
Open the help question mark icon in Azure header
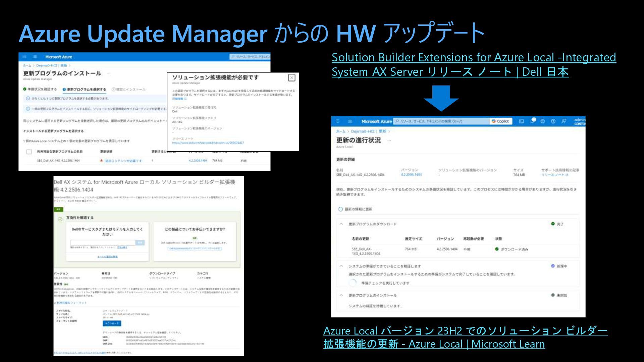coord(553,121)
